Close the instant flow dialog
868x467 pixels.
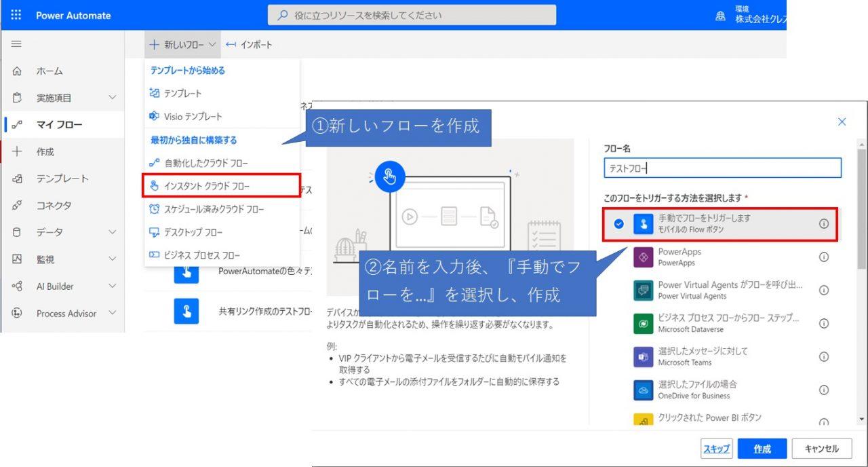pos(842,122)
